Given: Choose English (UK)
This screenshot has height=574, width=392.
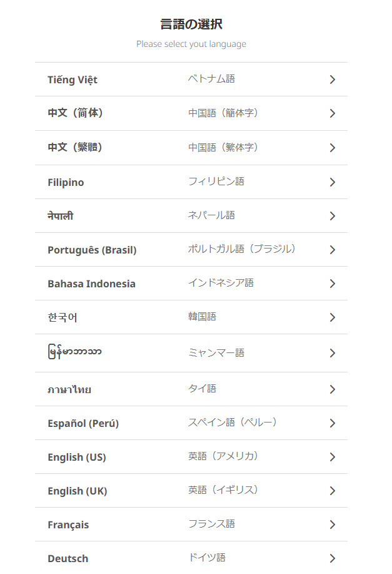Looking at the screenshot, I should [77, 490].
